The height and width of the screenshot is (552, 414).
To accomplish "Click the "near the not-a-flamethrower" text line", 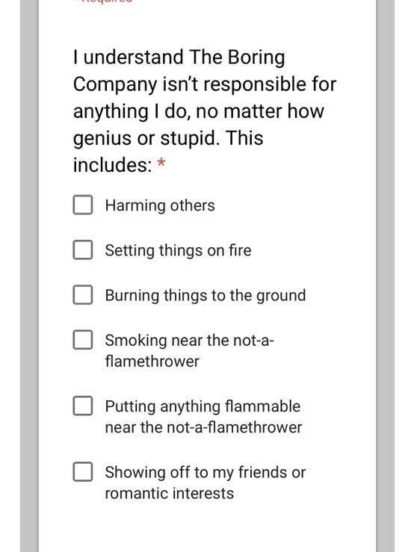I will click(203, 428).
